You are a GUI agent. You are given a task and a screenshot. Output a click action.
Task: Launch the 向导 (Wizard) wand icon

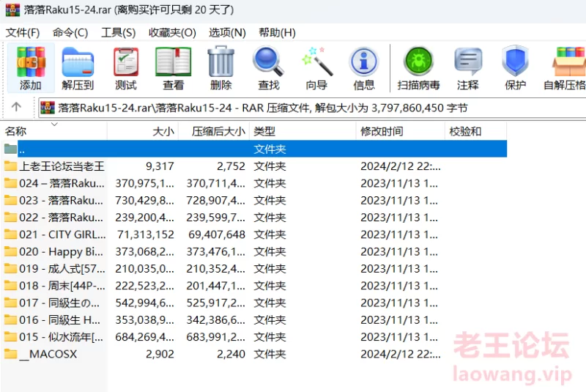coord(316,67)
